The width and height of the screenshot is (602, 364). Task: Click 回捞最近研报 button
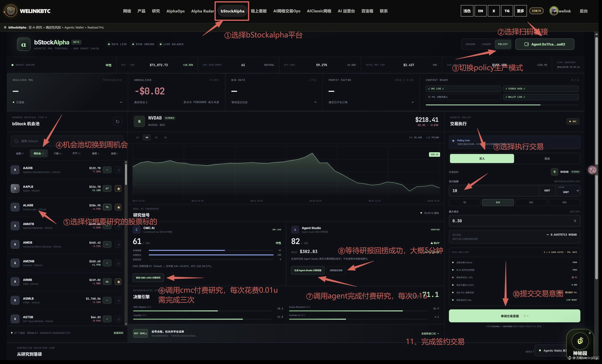point(336,270)
